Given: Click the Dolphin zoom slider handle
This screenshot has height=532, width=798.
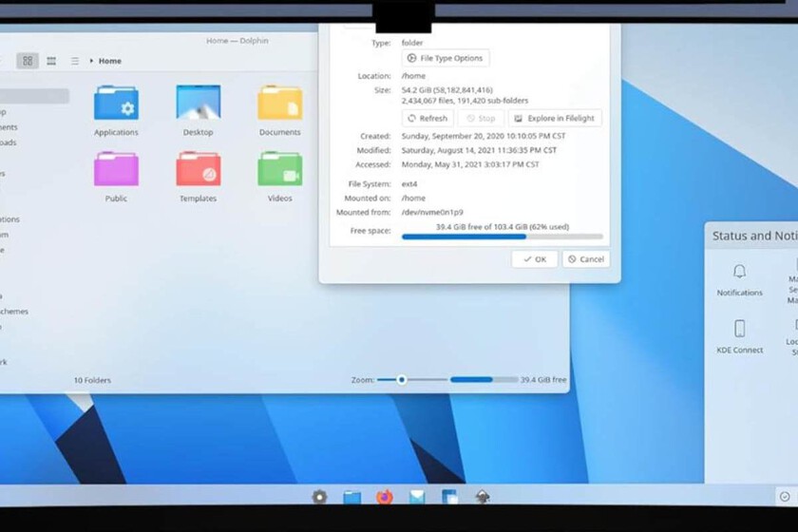Looking at the screenshot, I should coord(401,380).
